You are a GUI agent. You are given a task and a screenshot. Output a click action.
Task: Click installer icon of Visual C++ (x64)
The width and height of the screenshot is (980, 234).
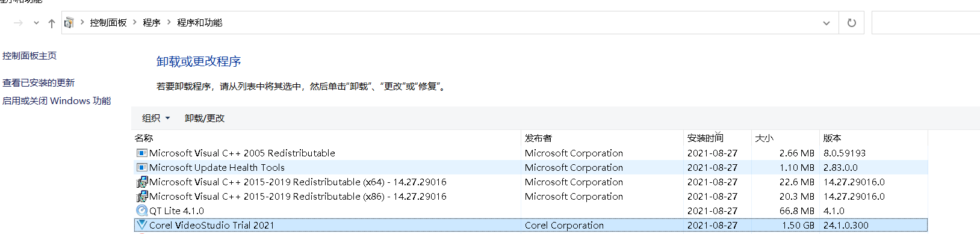[142, 182]
